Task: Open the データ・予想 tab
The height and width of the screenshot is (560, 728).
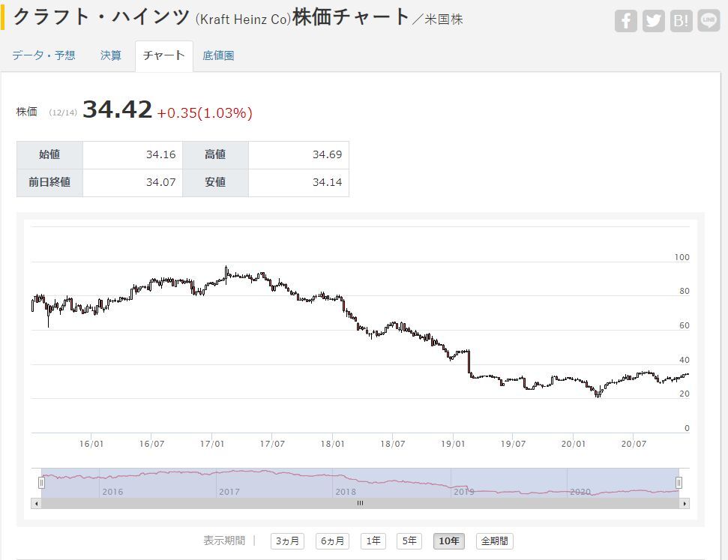Action: pyautogui.click(x=43, y=55)
